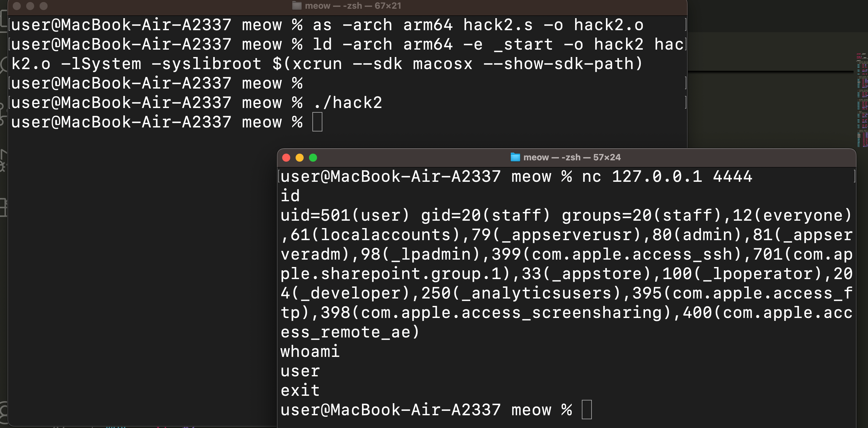
Task: Open Run and Debug in the activity bar
Action: [3, 161]
